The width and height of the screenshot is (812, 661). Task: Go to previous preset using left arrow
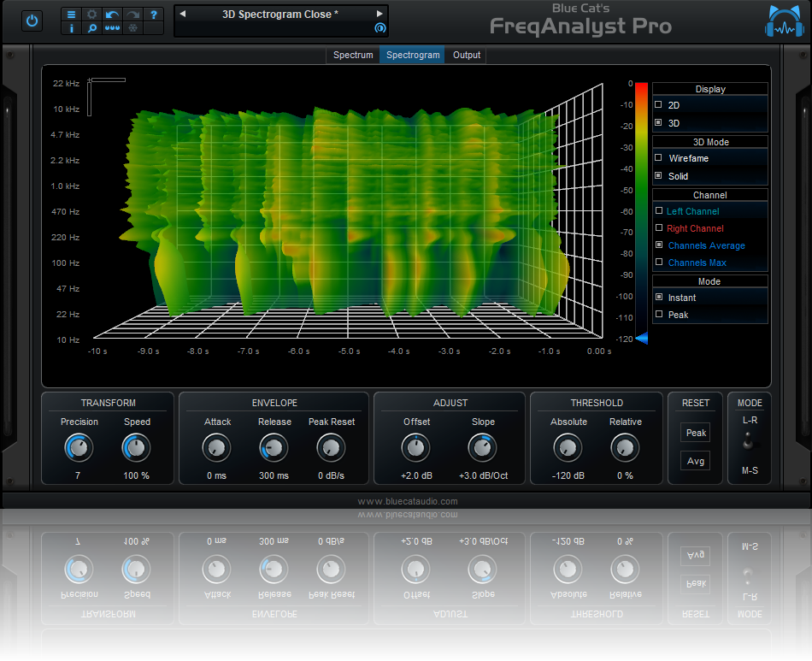181,15
